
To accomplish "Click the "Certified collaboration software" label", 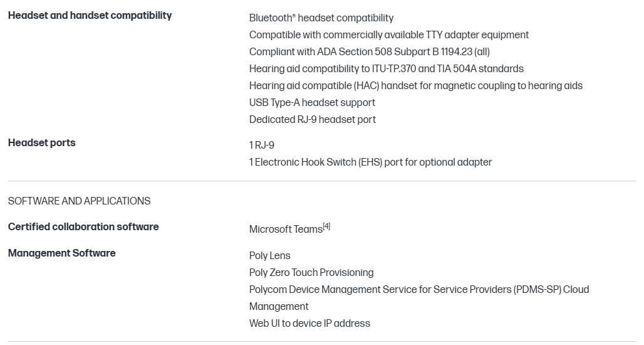I will click(x=83, y=227).
